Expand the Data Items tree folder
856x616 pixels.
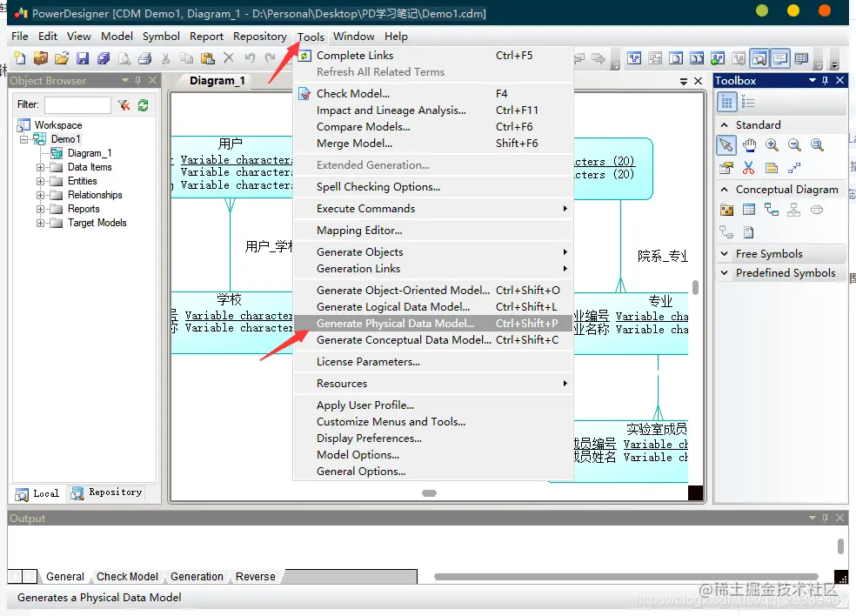pos(40,168)
